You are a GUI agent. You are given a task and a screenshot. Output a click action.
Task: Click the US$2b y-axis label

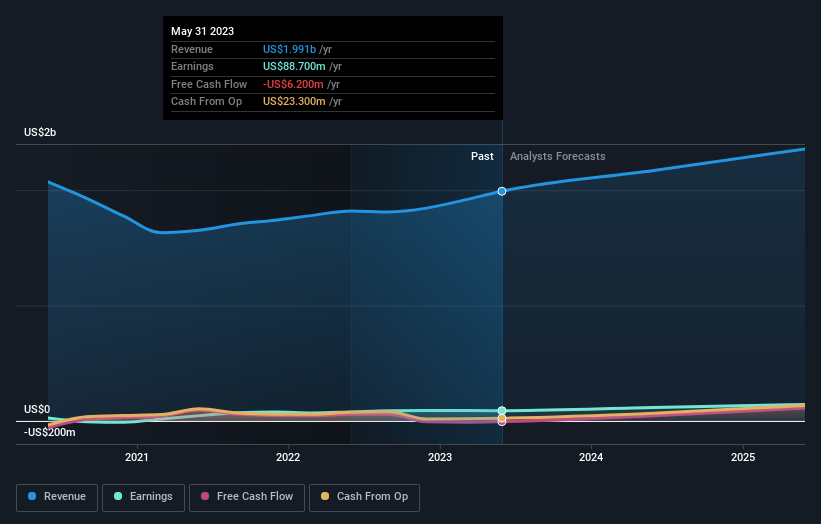tap(40, 132)
